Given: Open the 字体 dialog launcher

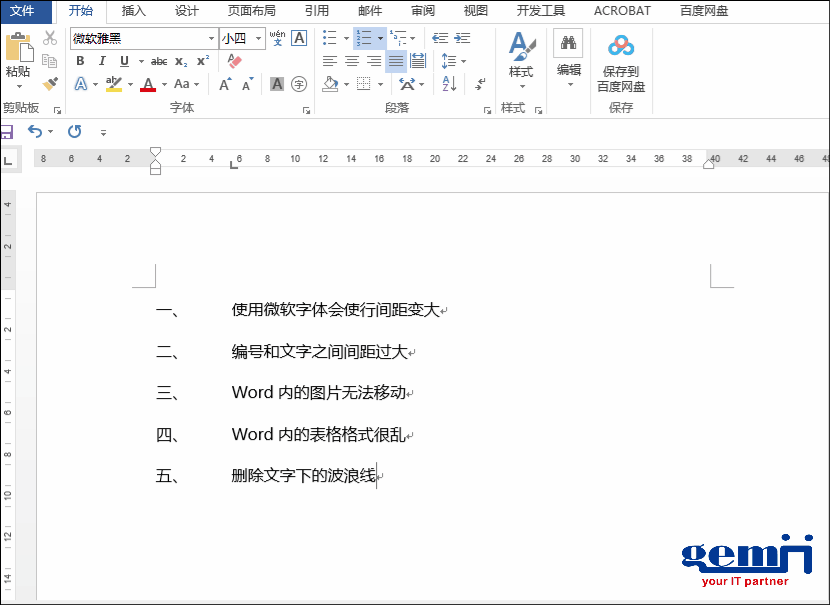Looking at the screenshot, I should (x=307, y=110).
